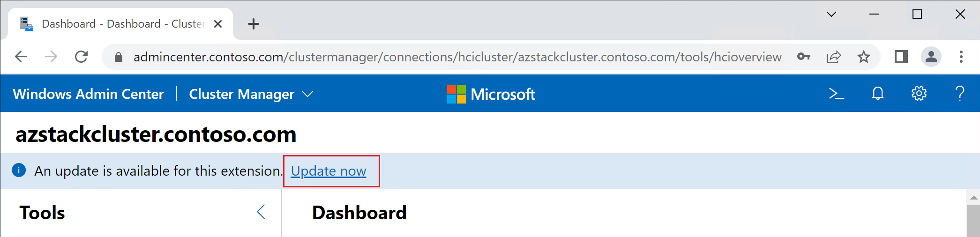Click the address bar URL field

[457, 57]
